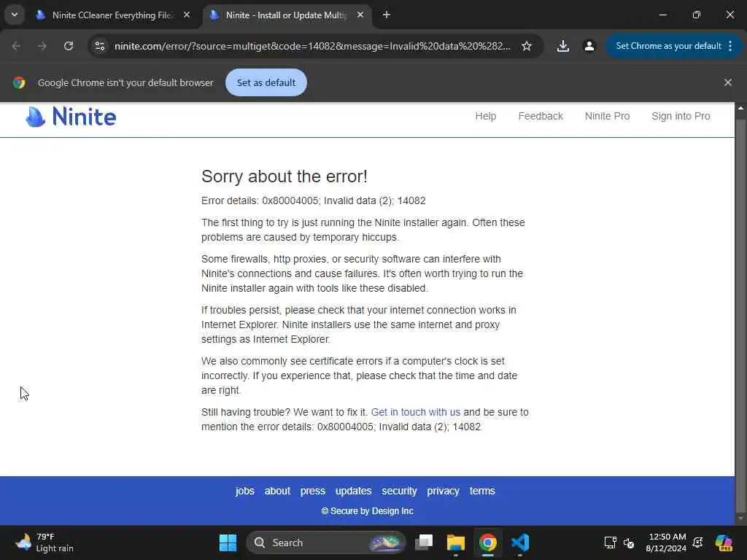Open the security footer link
Viewport: 747px width, 560px height.
[399, 491]
